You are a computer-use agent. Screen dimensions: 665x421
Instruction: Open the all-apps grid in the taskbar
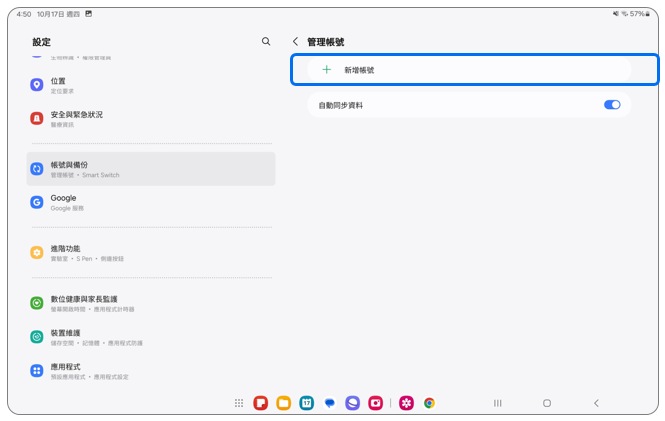coord(239,403)
